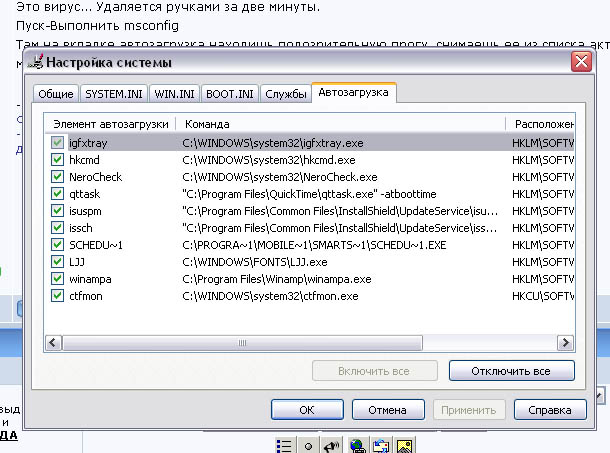
Task: Click the Справка help button
Action: tap(549, 409)
